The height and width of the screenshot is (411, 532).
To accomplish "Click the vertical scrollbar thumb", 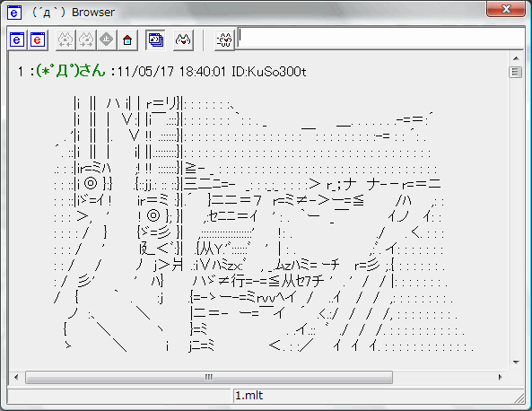I will click(x=516, y=72).
